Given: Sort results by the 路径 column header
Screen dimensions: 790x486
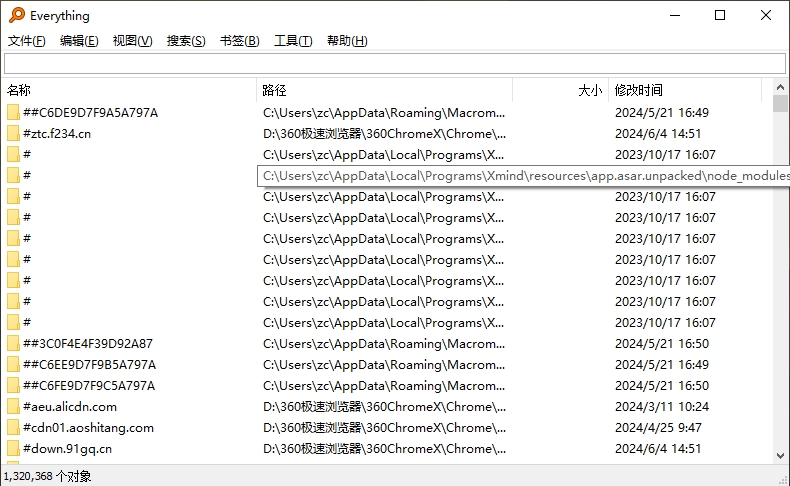Looking at the screenshot, I should [384, 90].
